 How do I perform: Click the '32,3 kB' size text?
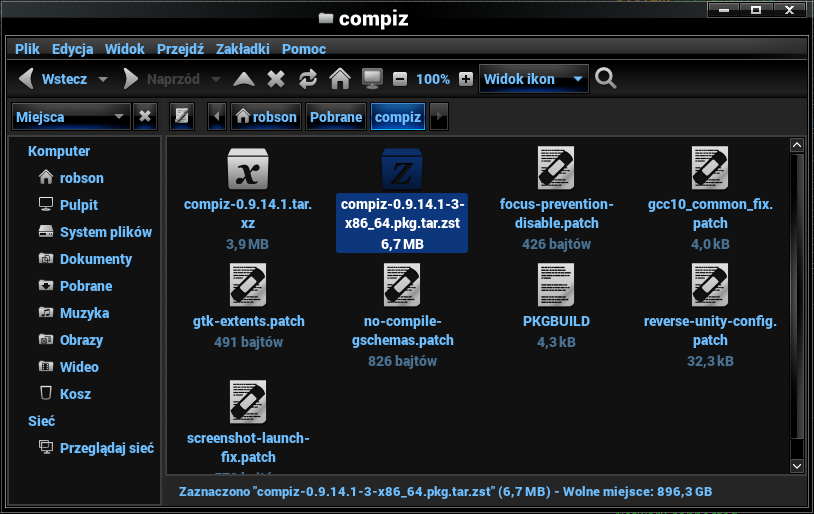[x=710, y=361]
